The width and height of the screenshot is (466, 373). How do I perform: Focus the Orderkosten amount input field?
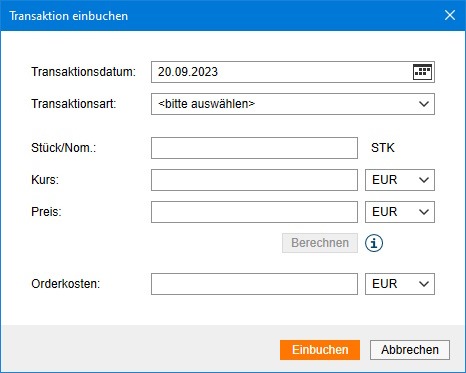pos(254,284)
